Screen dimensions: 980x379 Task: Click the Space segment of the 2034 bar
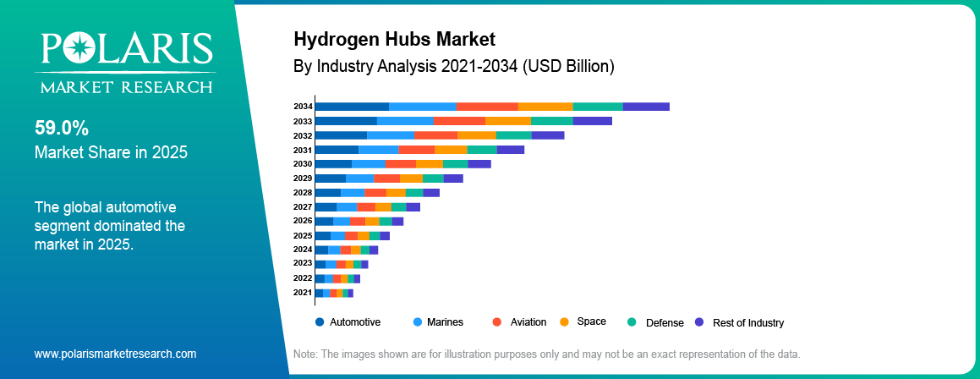pos(545,107)
